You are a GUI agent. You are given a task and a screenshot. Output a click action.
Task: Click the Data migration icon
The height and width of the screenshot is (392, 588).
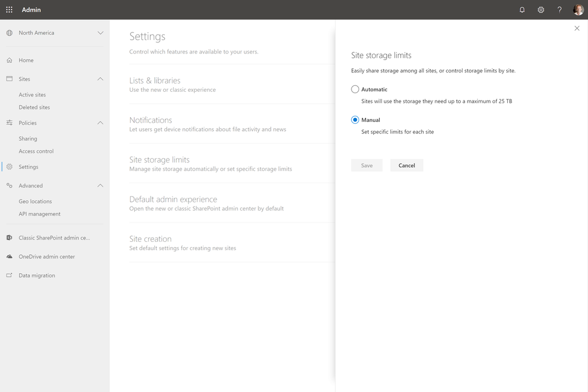(x=9, y=275)
